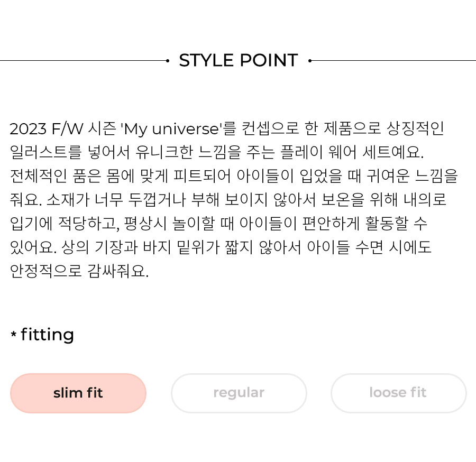Pick the loose fit option
476x462 pixels.
click(398, 393)
